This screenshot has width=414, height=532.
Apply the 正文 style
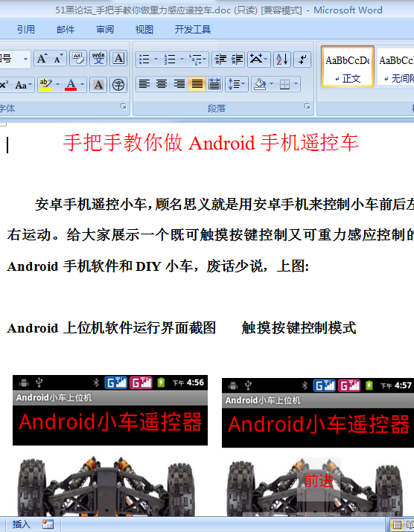(348, 67)
